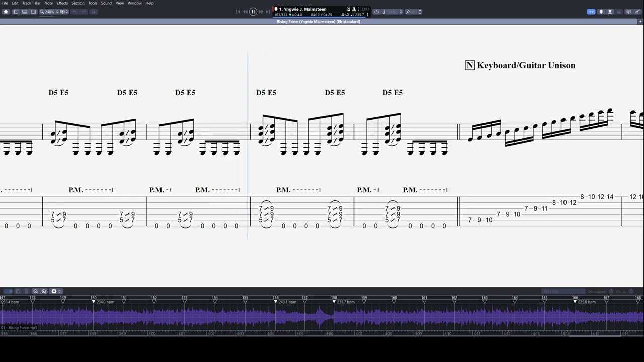Show the fretboard view icon
Screen dimensions: 644x362
601,12
